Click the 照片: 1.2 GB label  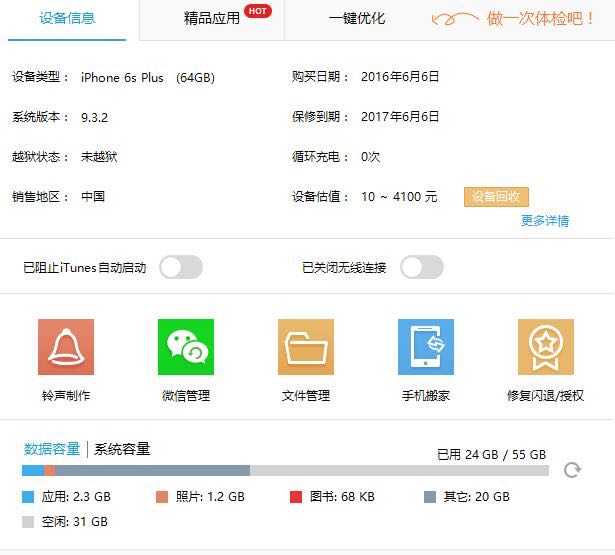(210, 497)
